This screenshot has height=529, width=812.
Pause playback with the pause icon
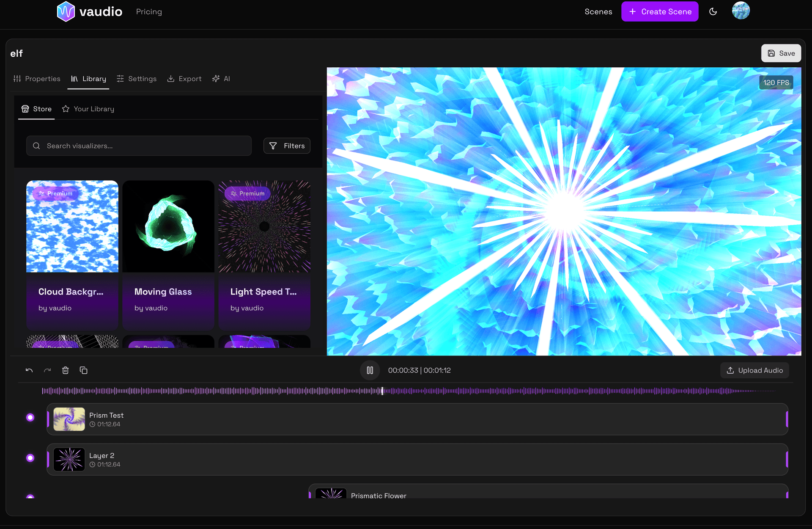[x=370, y=370]
